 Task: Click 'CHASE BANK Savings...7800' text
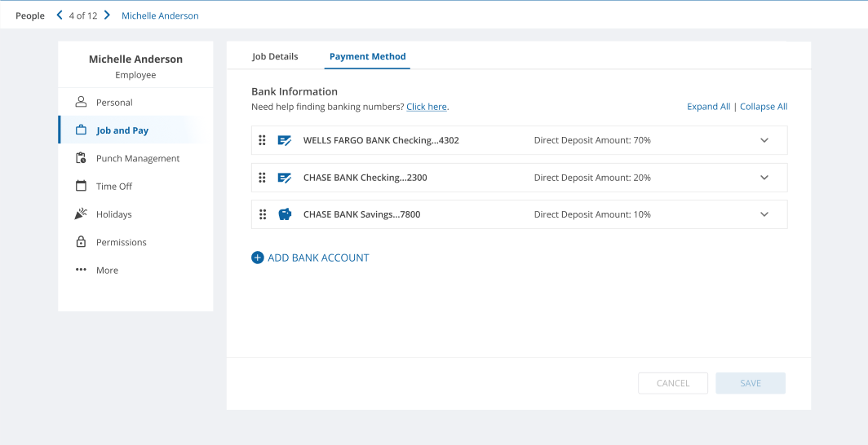pyautogui.click(x=361, y=214)
